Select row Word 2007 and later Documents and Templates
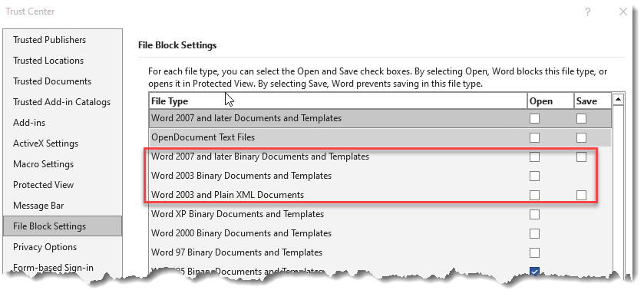 tap(380, 118)
